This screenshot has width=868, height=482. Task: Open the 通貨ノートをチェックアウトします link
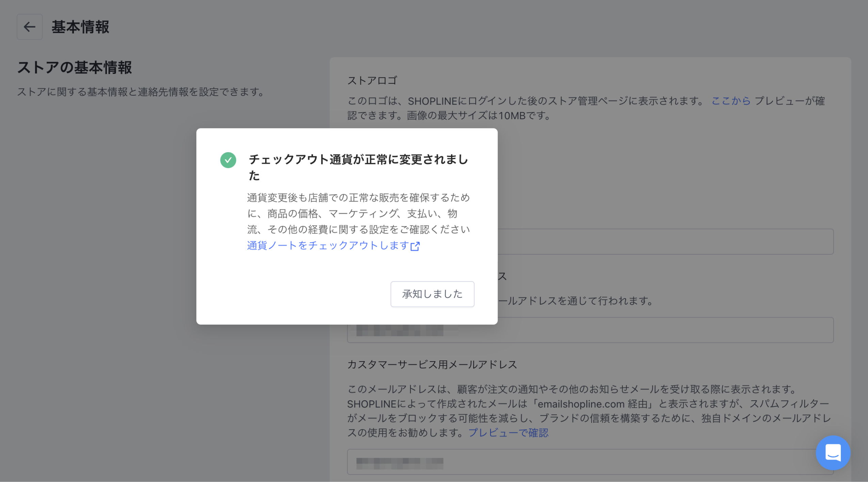(x=328, y=245)
